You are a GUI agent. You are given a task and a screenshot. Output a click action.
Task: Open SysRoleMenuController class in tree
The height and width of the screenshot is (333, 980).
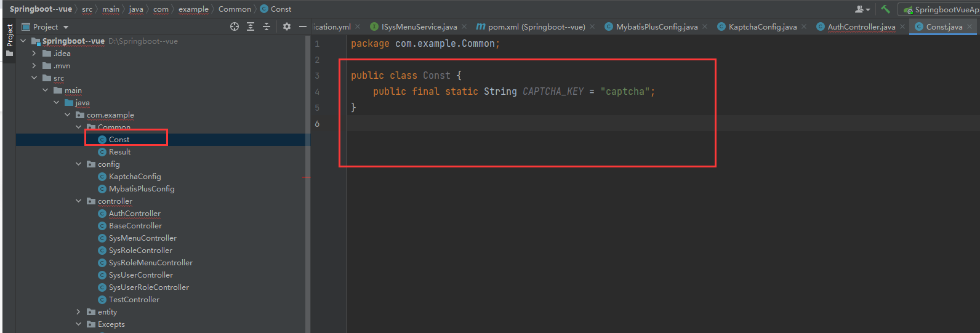(x=151, y=263)
